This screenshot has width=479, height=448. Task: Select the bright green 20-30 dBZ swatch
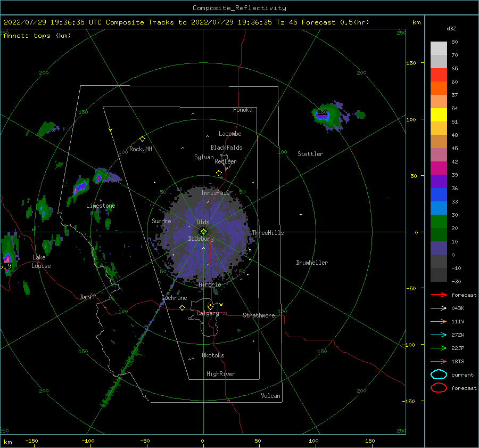tap(439, 222)
